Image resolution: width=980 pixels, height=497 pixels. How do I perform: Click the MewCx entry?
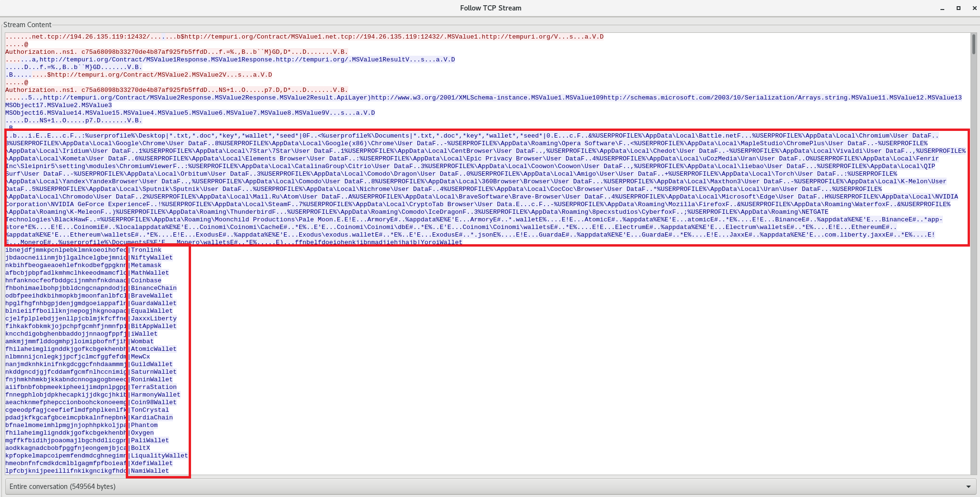[140, 357]
